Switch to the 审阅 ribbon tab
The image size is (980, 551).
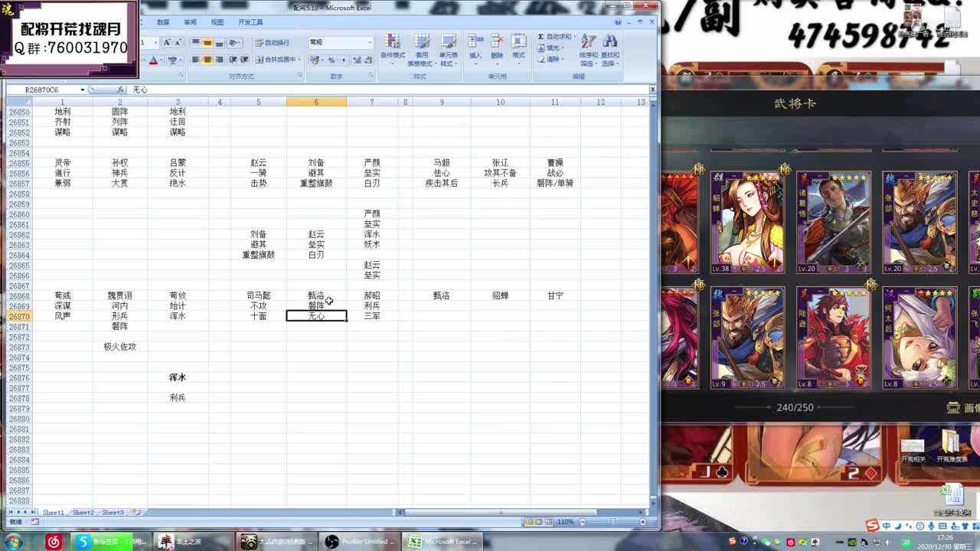click(x=190, y=22)
